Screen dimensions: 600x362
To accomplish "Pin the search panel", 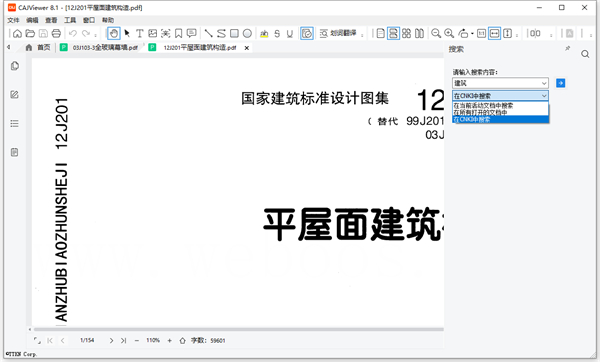I will (x=567, y=49).
